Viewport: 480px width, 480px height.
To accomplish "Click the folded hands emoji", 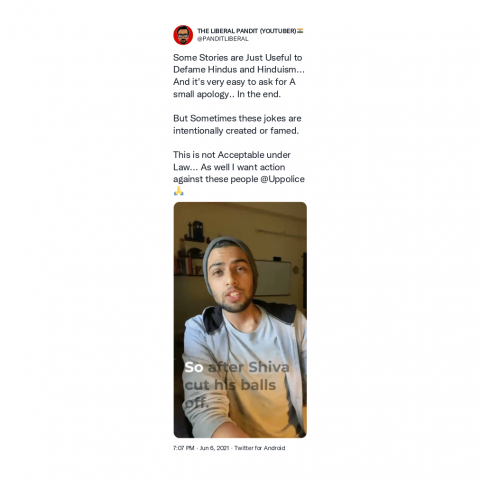I will [178, 191].
